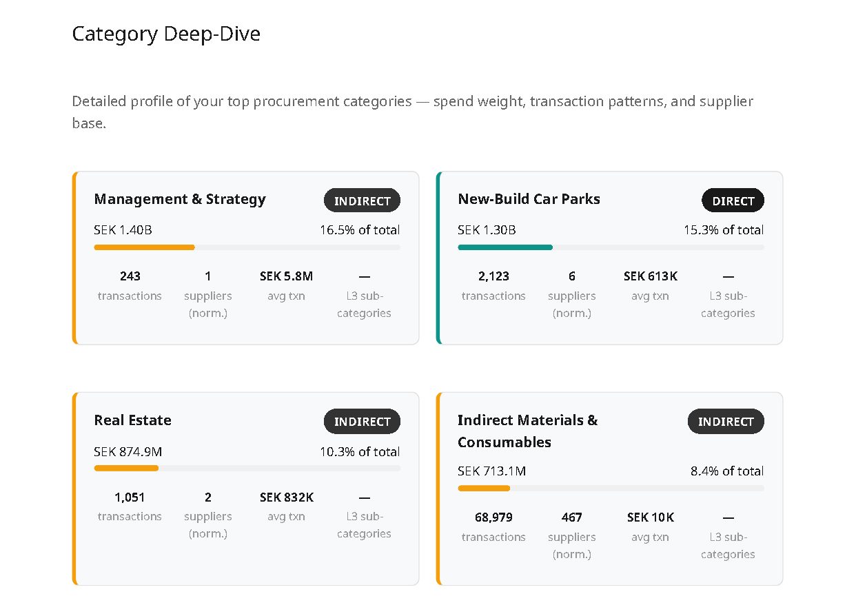
Task: Click the SEK 5.8M avg txn value
Action: tap(286, 276)
